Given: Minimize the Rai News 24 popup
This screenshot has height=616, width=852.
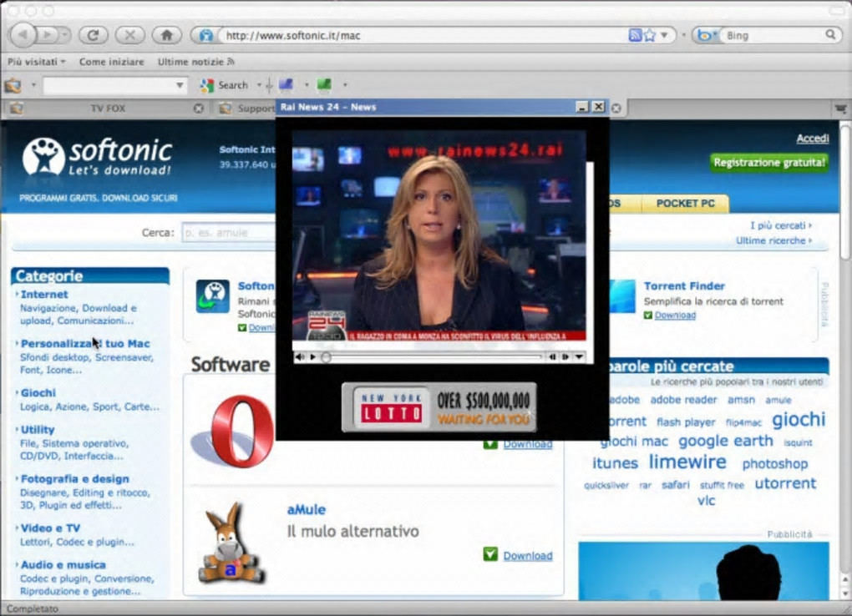Looking at the screenshot, I should click(582, 107).
